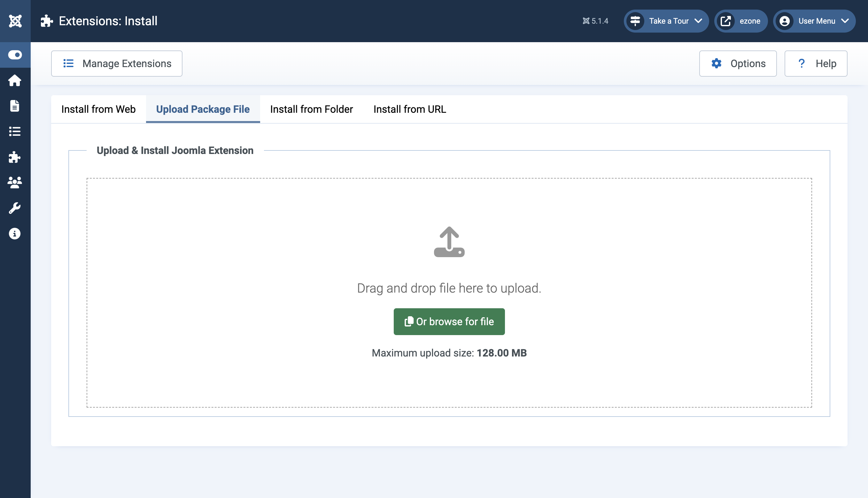Click the Or browse for file button
Screen dimensions: 868x498
point(449,321)
